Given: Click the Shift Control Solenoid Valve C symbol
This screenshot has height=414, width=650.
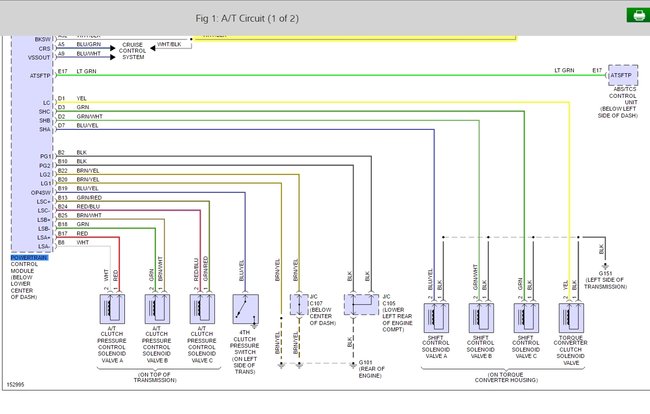Looking at the screenshot, I should [x=526, y=318].
